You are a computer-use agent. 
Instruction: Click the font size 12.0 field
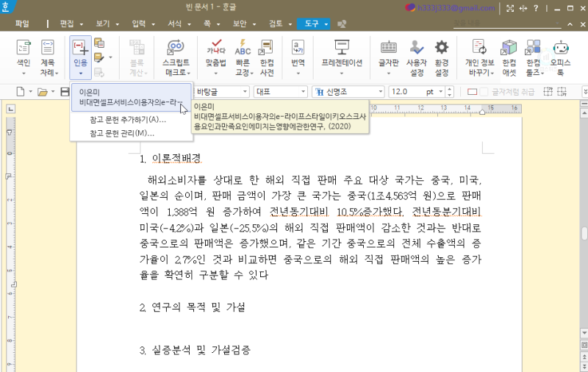pyautogui.click(x=406, y=91)
